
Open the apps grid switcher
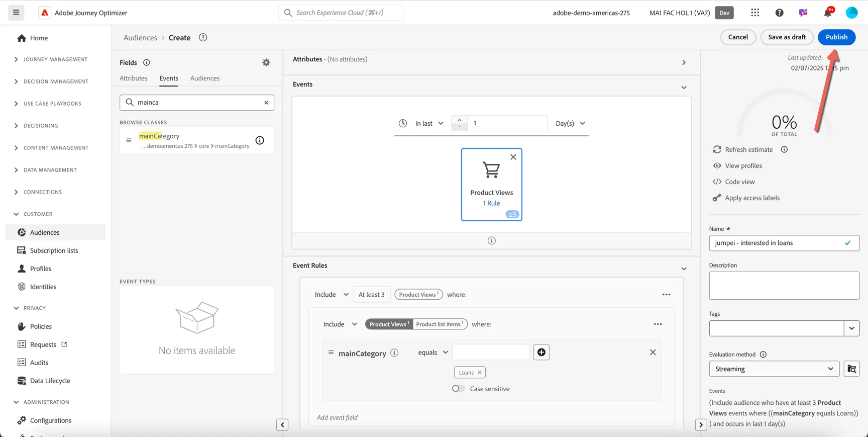click(755, 13)
